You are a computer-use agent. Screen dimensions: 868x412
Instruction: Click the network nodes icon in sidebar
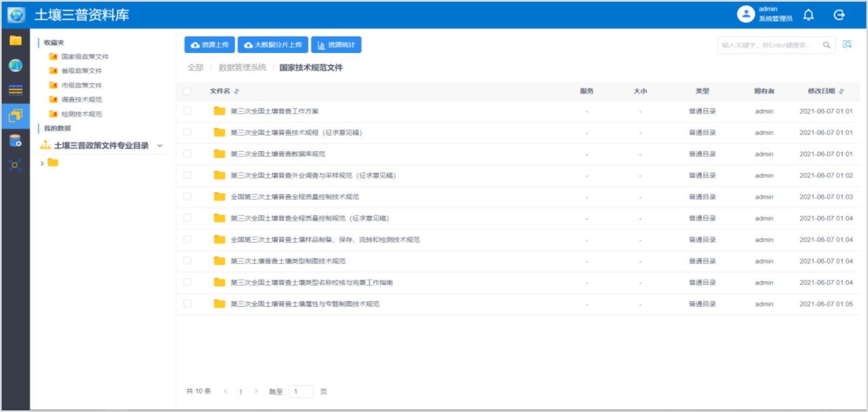[15, 166]
